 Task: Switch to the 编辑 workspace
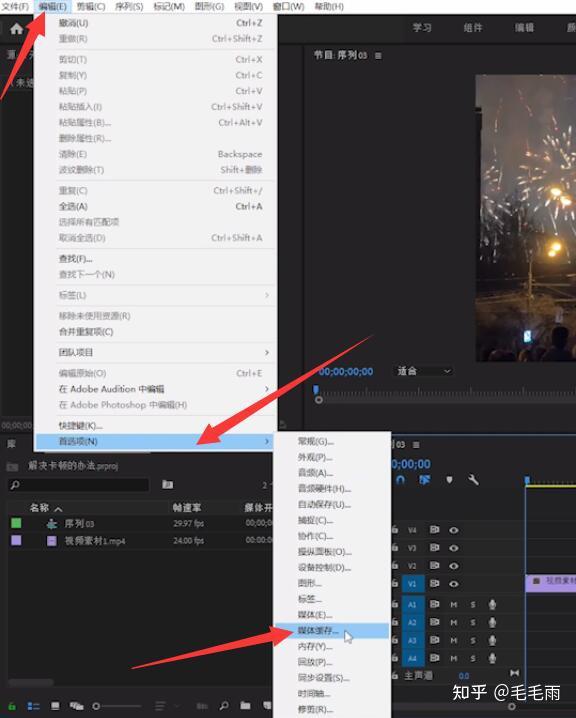pos(524,28)
